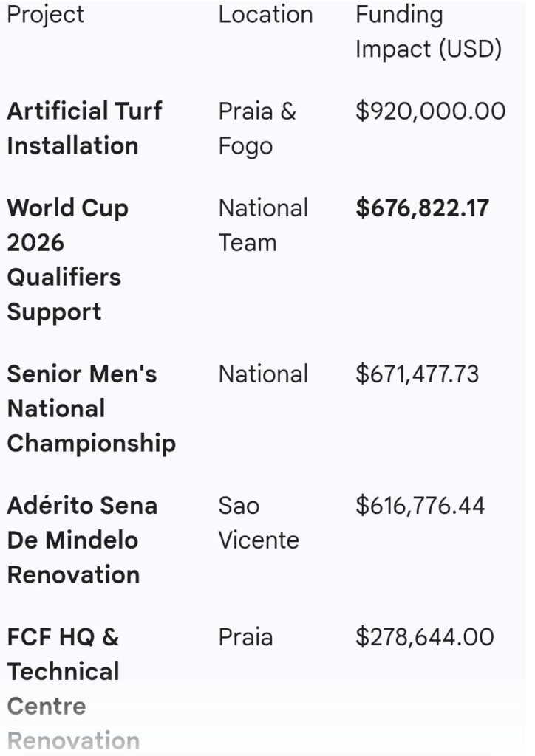The width and height of the screenshot is (535, 756).
Task: Click the Praia location in FCF HQ row
Action: (245, 637)
